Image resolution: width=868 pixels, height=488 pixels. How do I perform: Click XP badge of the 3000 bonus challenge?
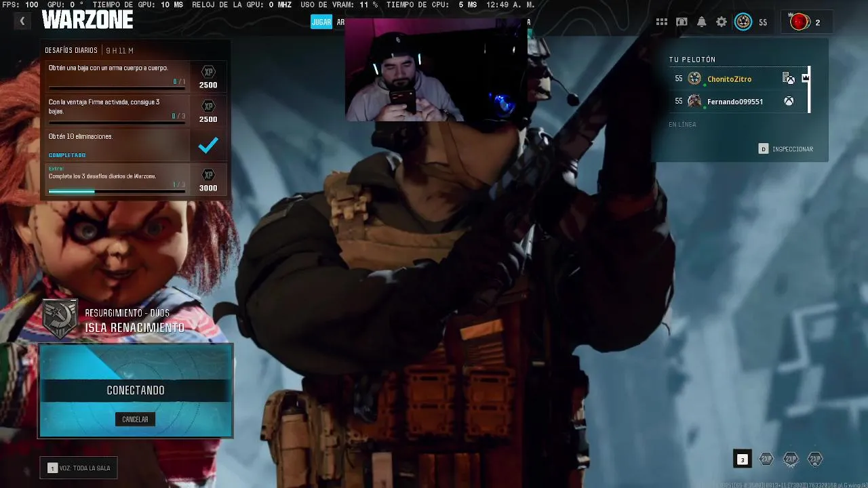pyautogui.click(x=208, y=175)
